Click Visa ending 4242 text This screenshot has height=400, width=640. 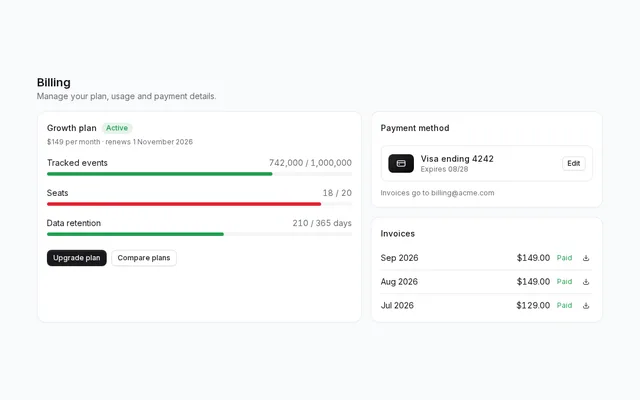[457, 159]
